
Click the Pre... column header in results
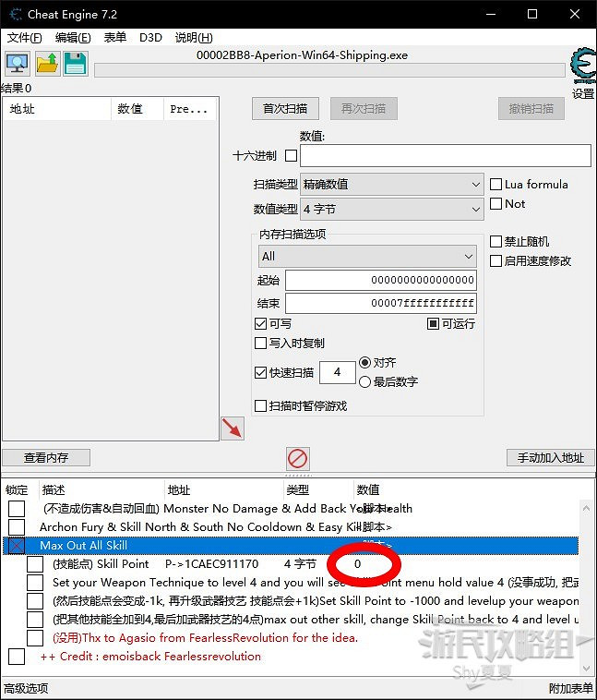point(190,109)
